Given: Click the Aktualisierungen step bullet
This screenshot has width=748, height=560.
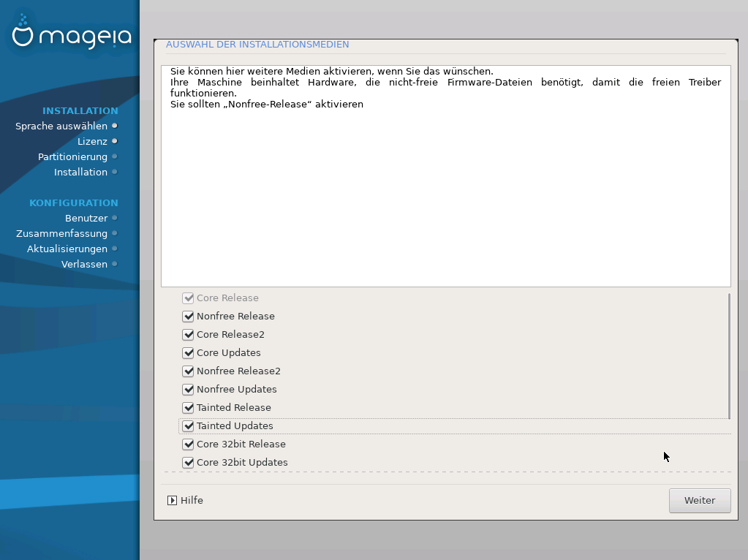Looking at the screenshot, I should pyautogui.click(x=115, y=249).
